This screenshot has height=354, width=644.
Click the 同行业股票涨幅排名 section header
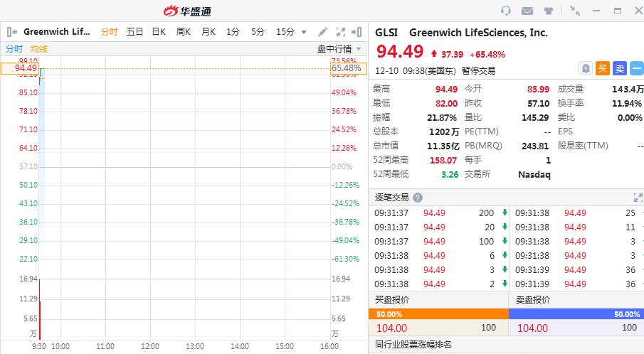(413, 345)
